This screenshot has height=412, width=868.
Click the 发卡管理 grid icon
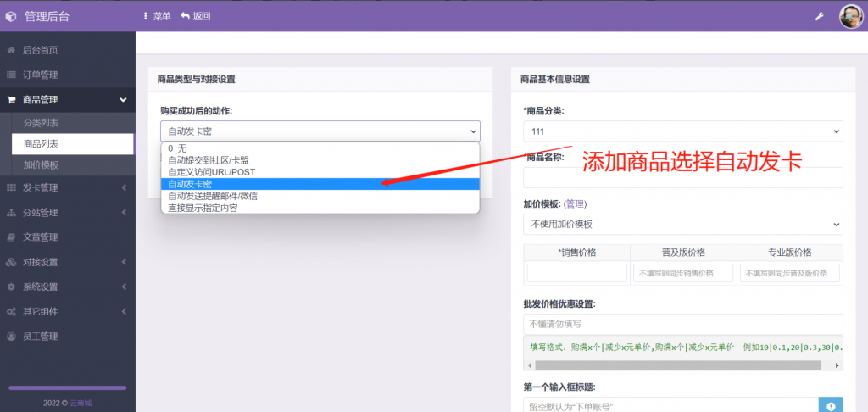click(x=11, y=187)
